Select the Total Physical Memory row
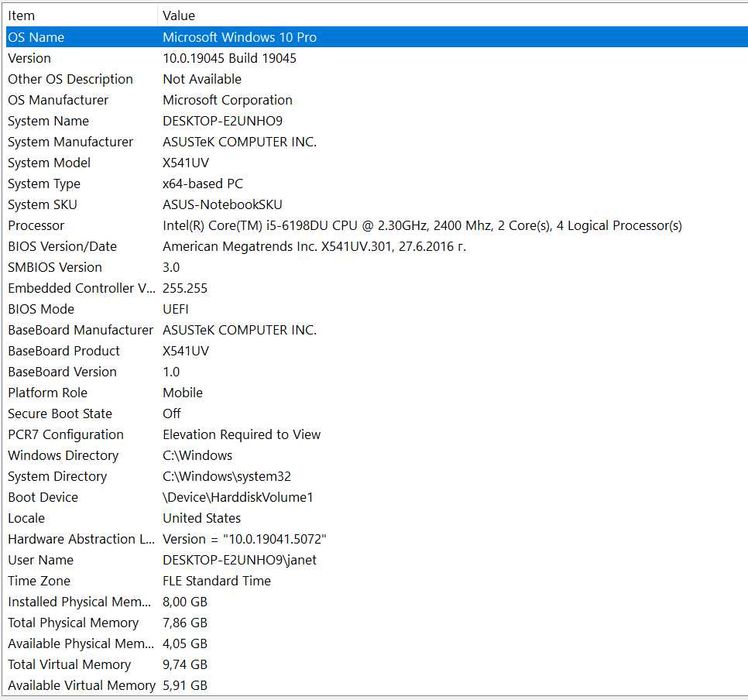The image size is (748, 700). 377,623
